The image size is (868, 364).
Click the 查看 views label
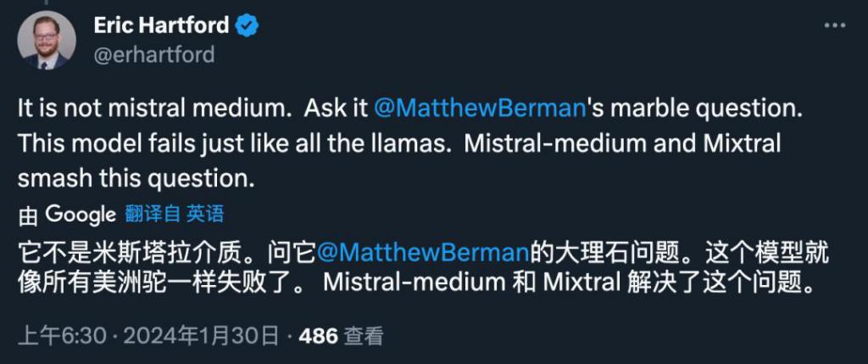coord(364,336)
